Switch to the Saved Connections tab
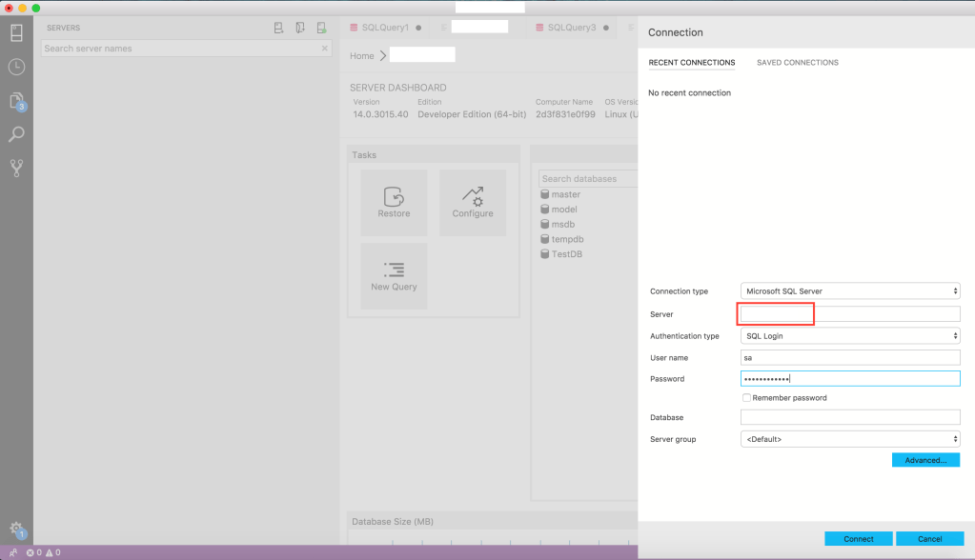This screenshot has height=560, width=975. tap(797, 63)
